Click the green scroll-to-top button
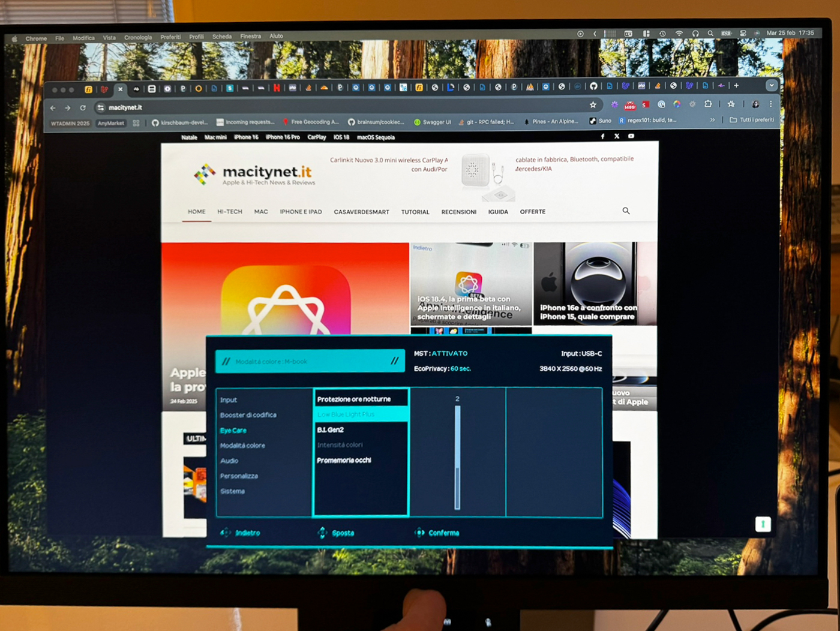The height and width of the screenshot is (631, 840). 763,524
